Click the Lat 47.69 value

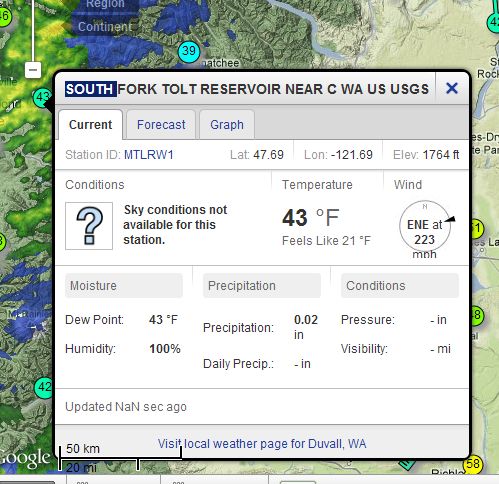click(x=268, y=155)
